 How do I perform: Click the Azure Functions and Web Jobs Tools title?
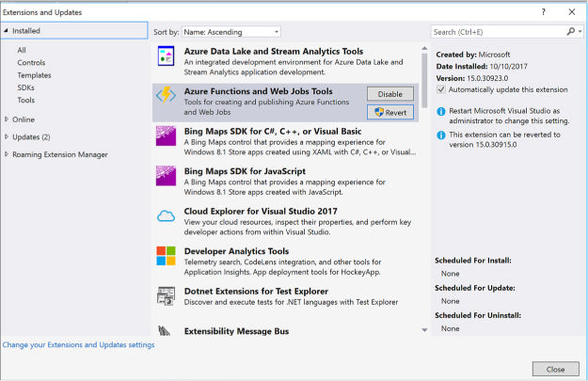tap(258, 91)
